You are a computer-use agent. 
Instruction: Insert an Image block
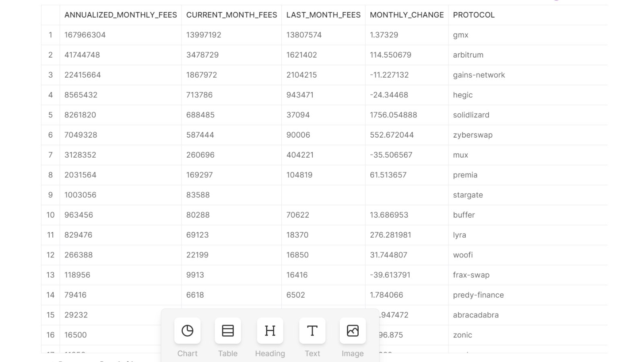(353, 331)
